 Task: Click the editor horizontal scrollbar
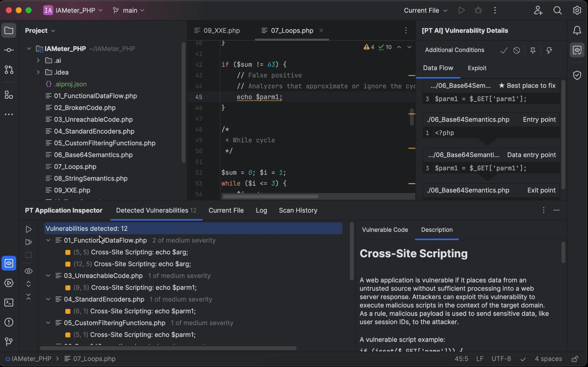(271, 196)
